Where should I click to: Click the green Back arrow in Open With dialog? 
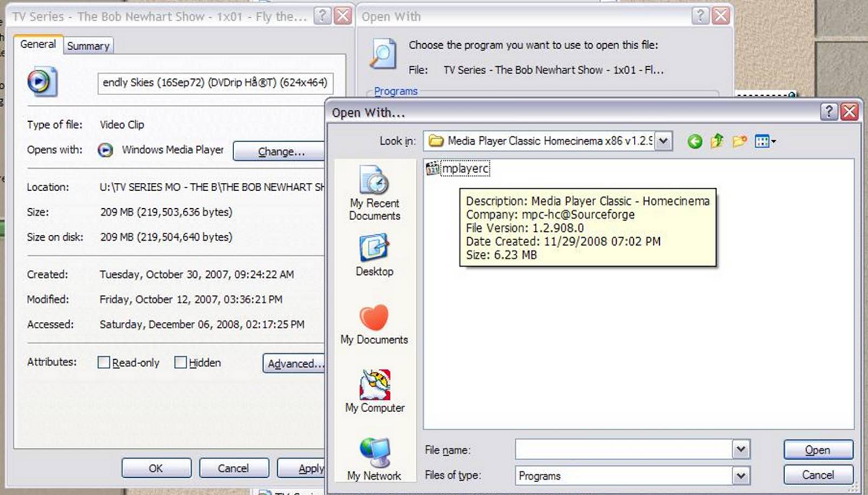pos(695,142)
